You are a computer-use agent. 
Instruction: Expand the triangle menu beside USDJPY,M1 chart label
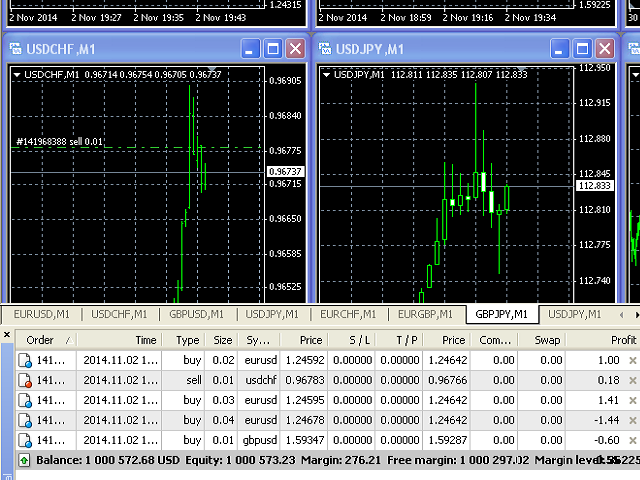[327, 74]
